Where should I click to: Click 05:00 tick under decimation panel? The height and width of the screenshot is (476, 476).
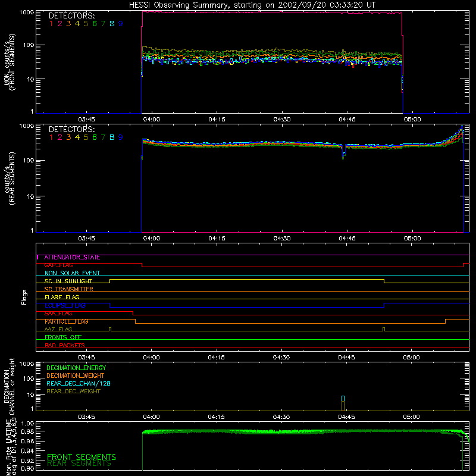tap(411, 417)
